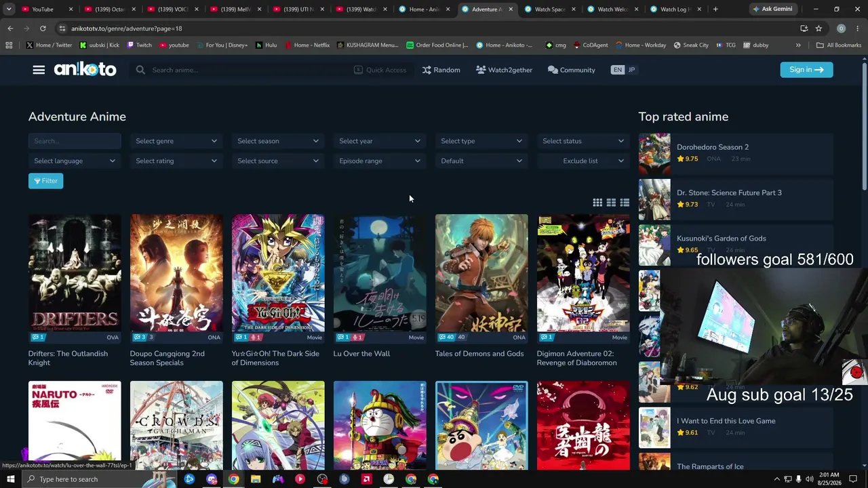Select the Adventure Anime browser tab
This screenshot has height=488, width=868.
coord(487,9)
